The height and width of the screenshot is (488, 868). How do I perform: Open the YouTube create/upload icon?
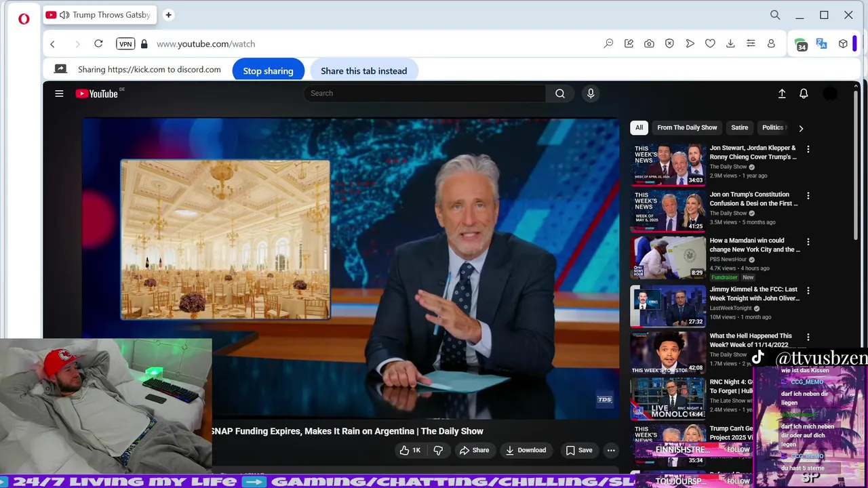click(x=782, y=94)
